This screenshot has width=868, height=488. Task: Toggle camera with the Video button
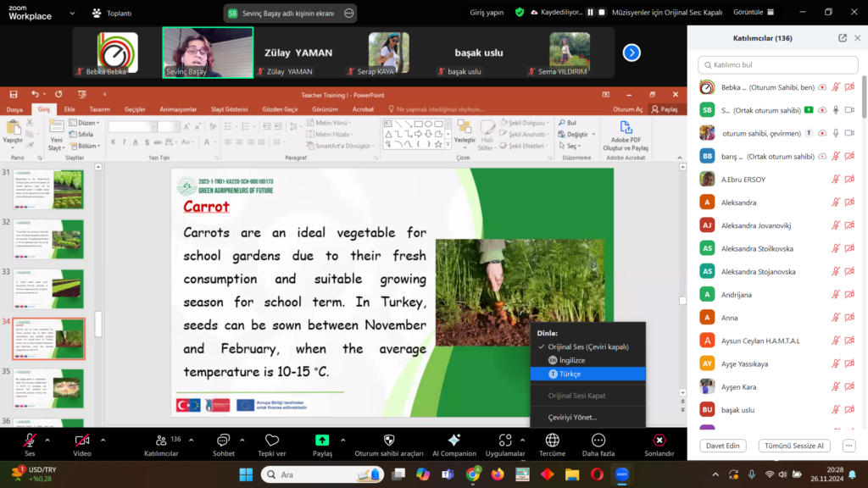click(82, 441)
